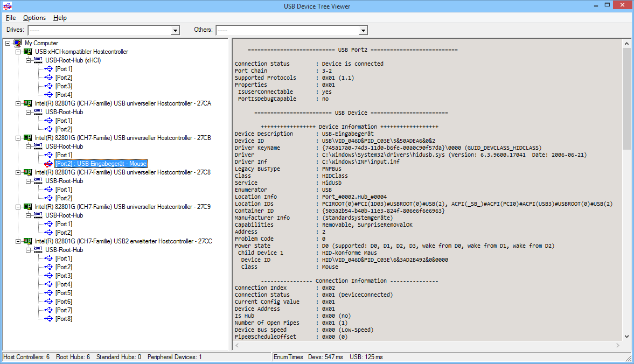Click USB icon of xHCI hub Port4

click(x=48, y=95)
